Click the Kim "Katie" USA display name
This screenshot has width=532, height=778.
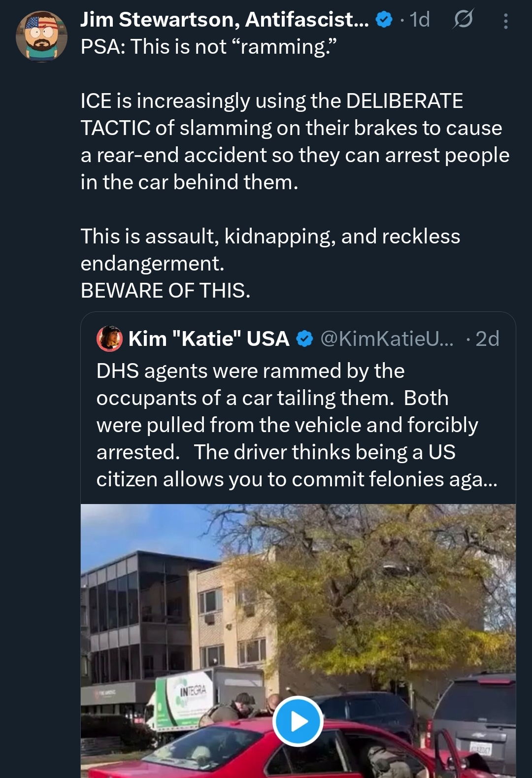[x=209, y=338]
